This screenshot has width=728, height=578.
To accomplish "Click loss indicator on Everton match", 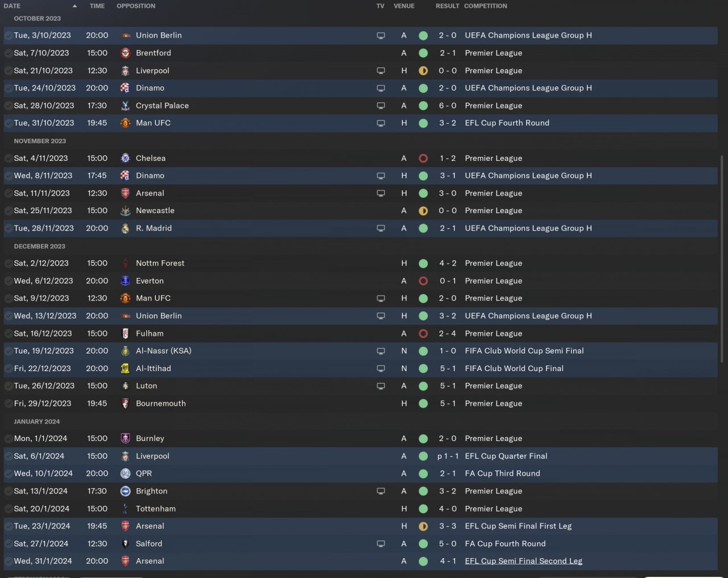I will (423, 281).
